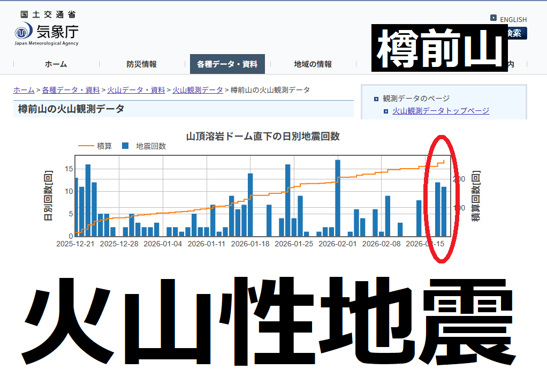Click the tallest bar near 2026-02-01
Viewport: 547px width, 392px height.
click(338, 198)
